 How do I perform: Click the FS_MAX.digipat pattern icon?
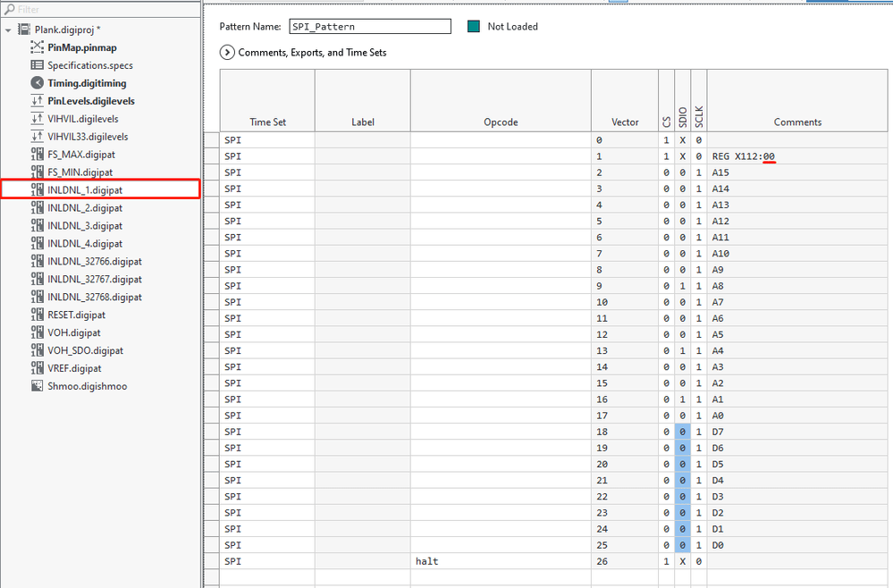37,155
